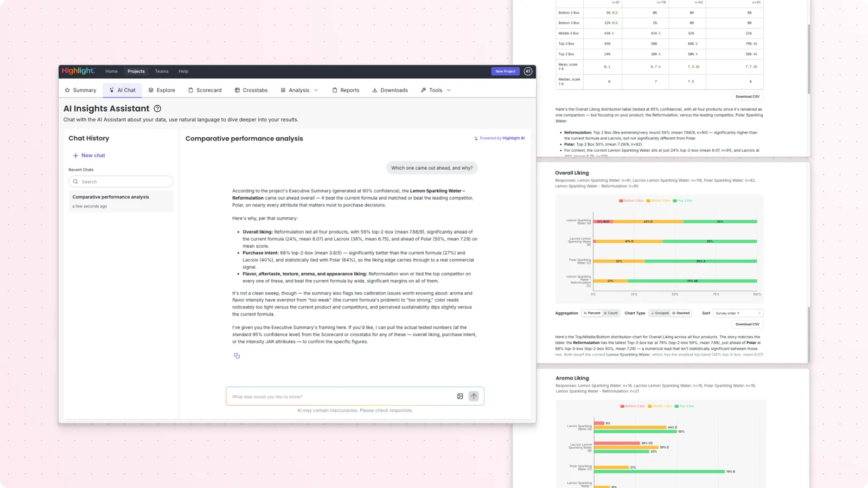
Task: Open the Scorecard tab
Action: pos(205,90)
